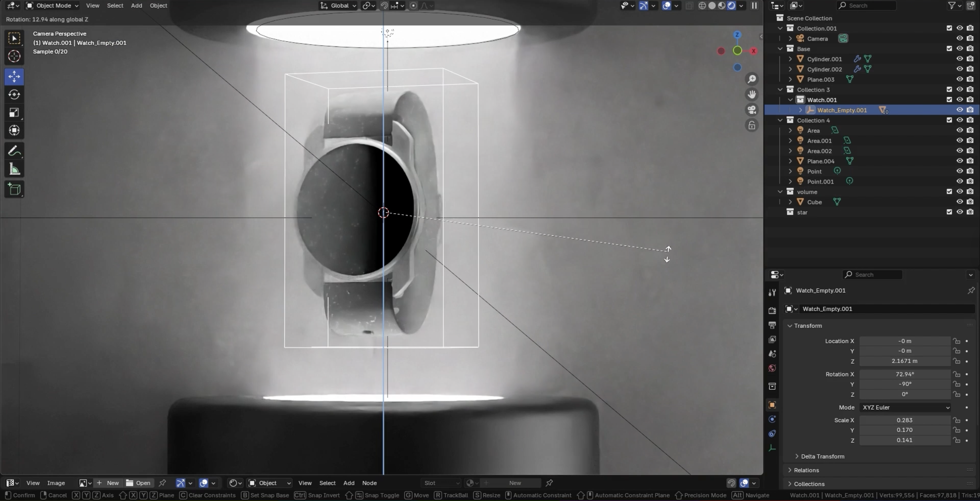Open the viewport Object menu
Viewport: 980px width, 501px height.
coord(158,5)
